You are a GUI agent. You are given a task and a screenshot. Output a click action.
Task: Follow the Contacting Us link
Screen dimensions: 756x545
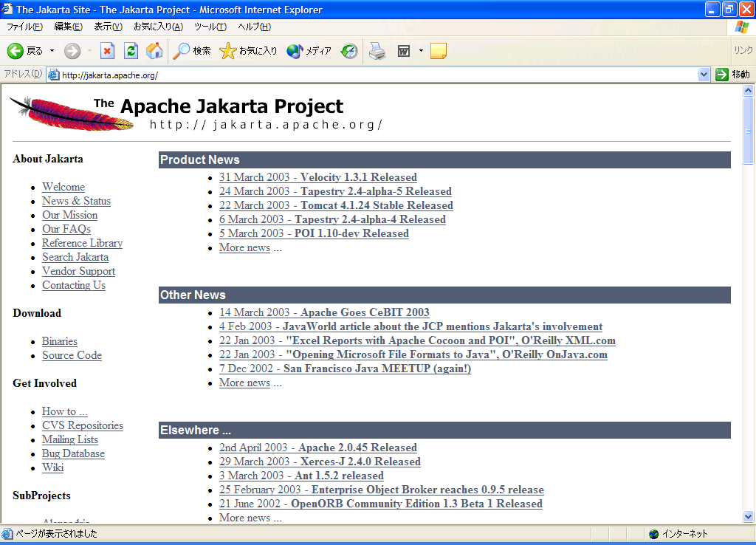pos(74,284)
